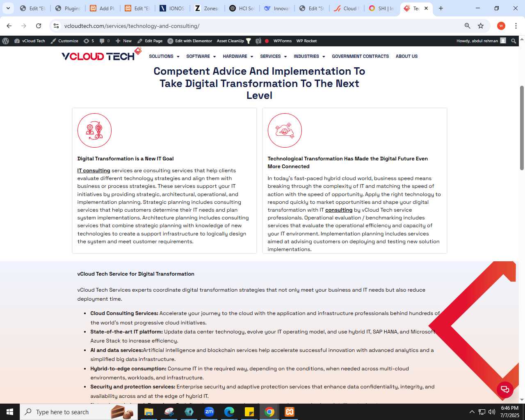
Task: Open the updates counter showing 5
Action: [89, 41]
